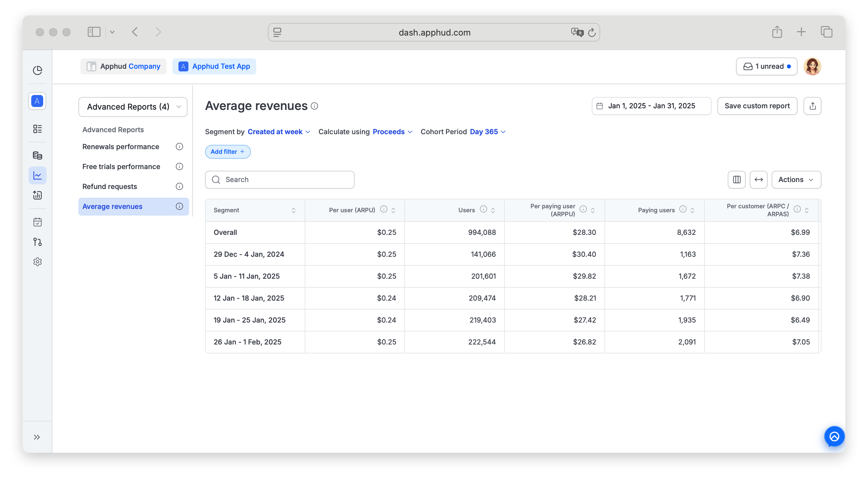This screenshot has width=868, height=483.
Task: Select the line chart analytics icon in sidebar
Action: tap(38, 175)
